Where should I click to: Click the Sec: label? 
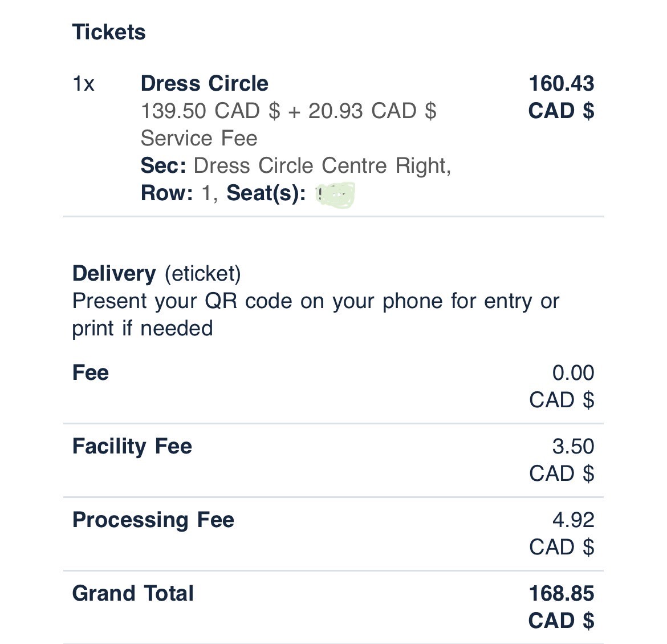(x=164, y=165)
